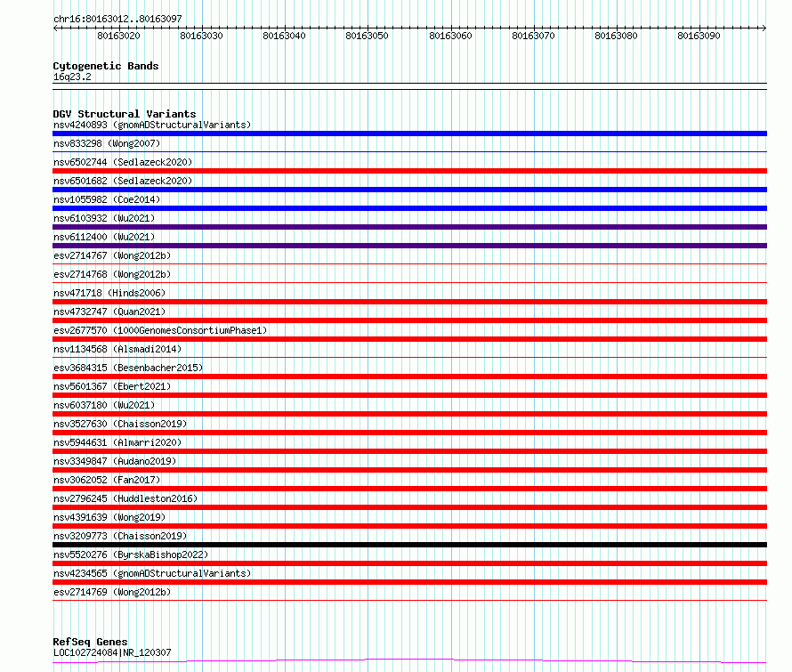Screen dimensions: 792x672
Task: Click the red bar under nsv5520276
Action: (x=409, y=563)
